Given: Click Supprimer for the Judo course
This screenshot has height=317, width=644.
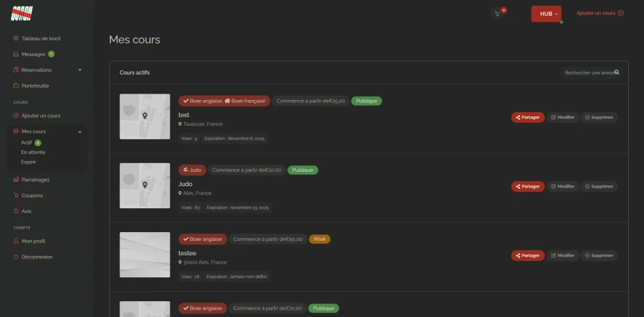Looking at the screenshot, I should click(599, 186).
